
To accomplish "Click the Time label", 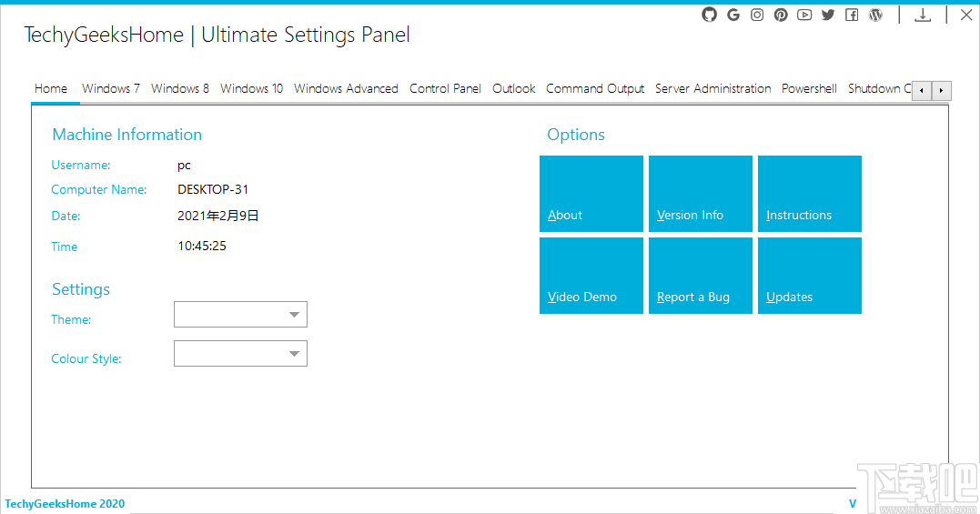I will click(x=65, y=247).
